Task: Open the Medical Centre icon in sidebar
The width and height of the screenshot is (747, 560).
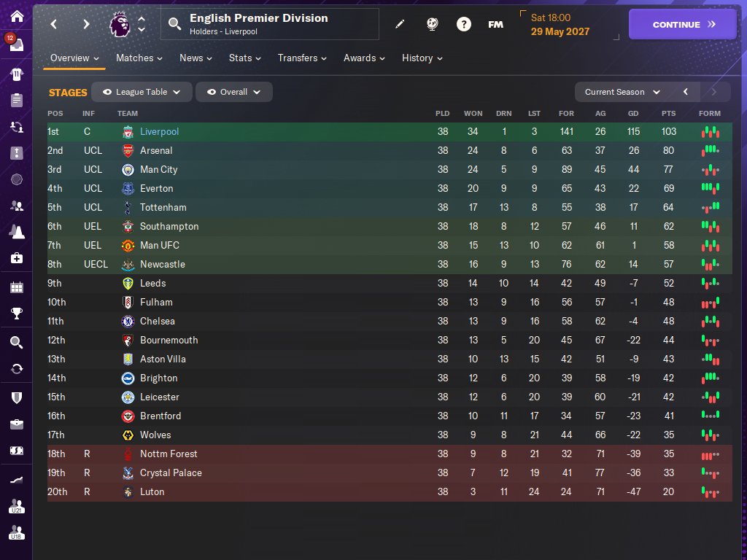Action: [x=17, y=258]
